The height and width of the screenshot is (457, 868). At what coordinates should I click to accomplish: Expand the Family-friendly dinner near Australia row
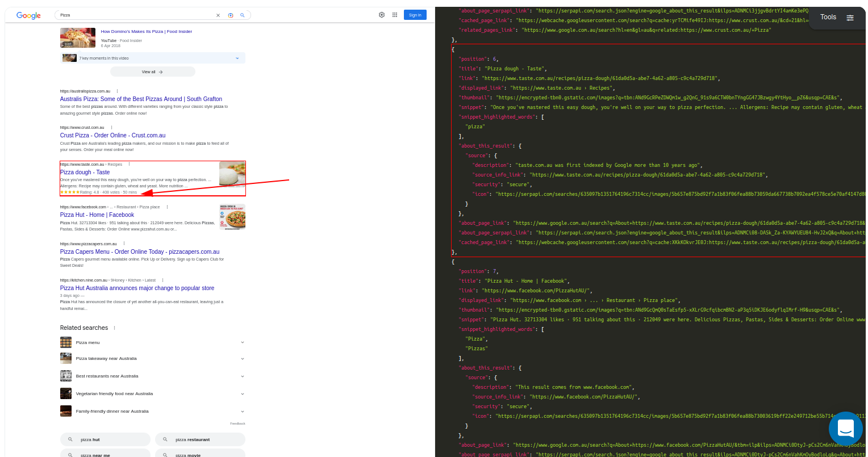click(243, 410)
